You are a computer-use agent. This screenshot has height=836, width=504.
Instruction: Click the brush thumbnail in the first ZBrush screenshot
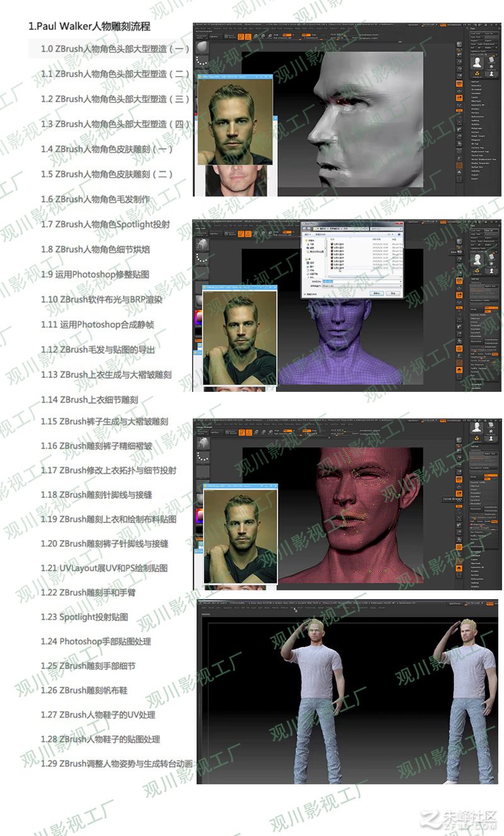point(202,47)
